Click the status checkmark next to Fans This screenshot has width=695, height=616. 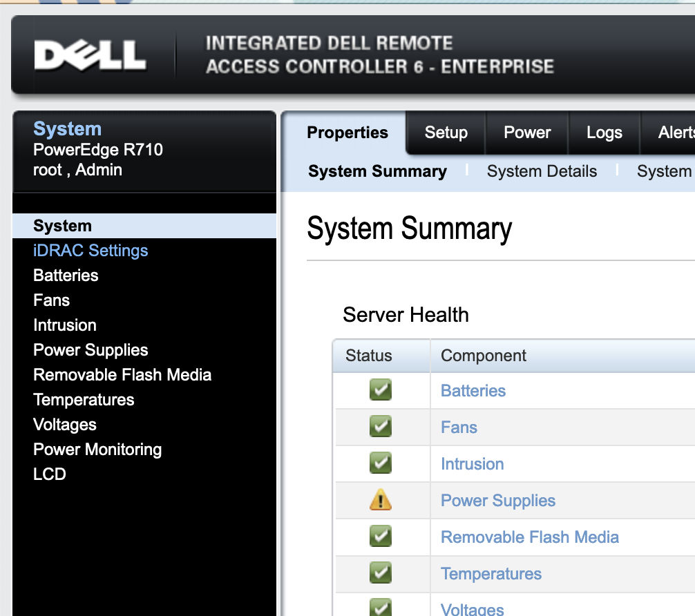click(381, 427)
